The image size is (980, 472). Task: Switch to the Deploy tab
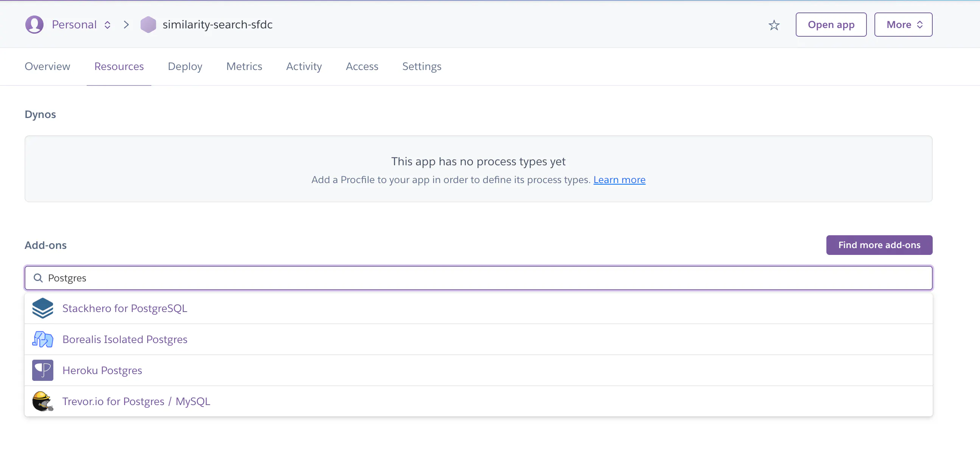pyautogui.click(x=185, y=67)
